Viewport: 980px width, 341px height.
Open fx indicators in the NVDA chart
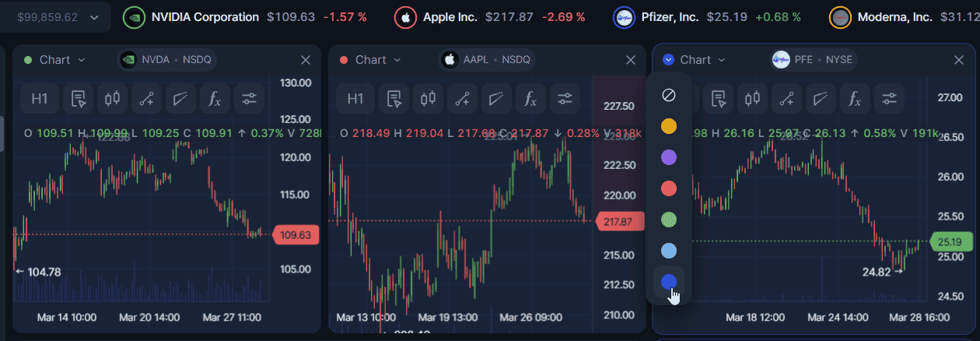point(215,99)
